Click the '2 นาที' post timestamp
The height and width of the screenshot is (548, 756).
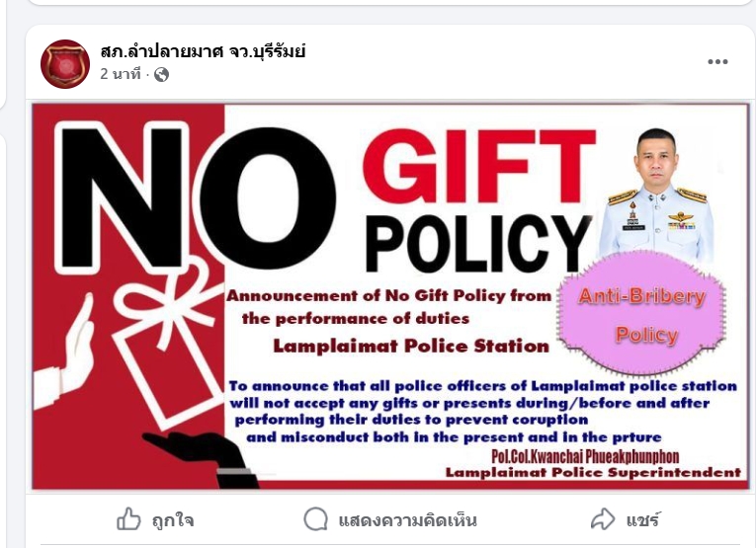coord(121,74)
